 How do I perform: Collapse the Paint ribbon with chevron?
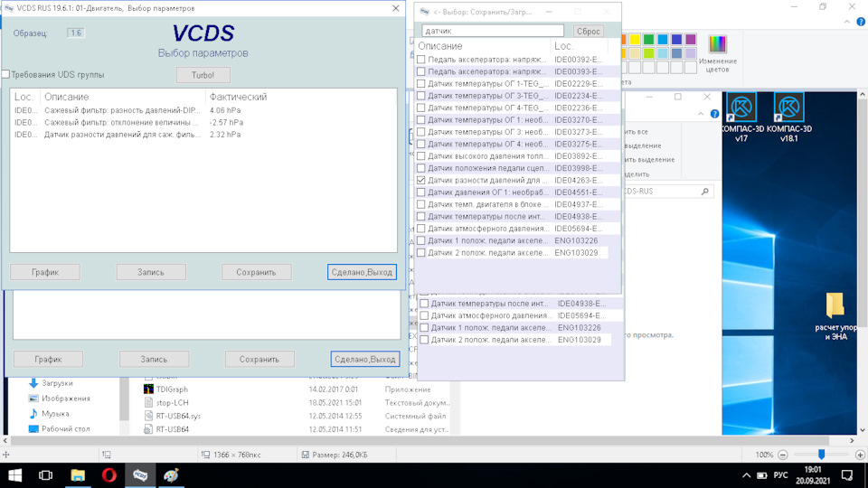(x=847, y=22)
